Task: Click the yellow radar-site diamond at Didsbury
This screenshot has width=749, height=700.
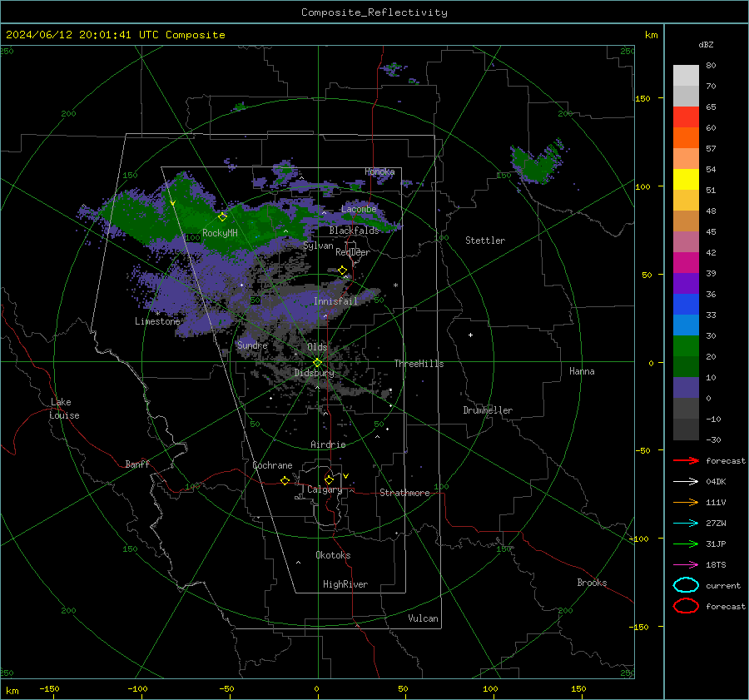Action: [317, 363]
